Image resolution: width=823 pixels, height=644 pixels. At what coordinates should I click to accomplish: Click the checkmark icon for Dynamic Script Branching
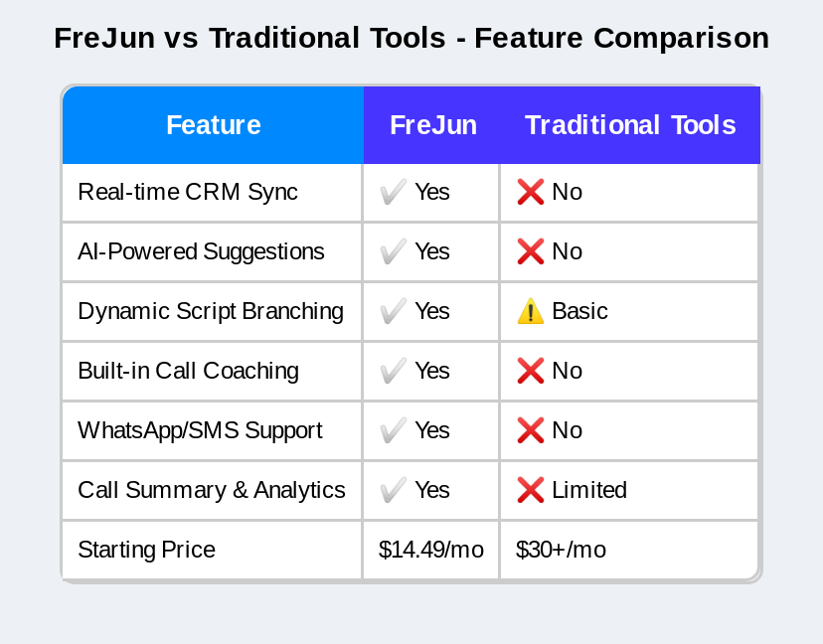(x=394, y=311)
